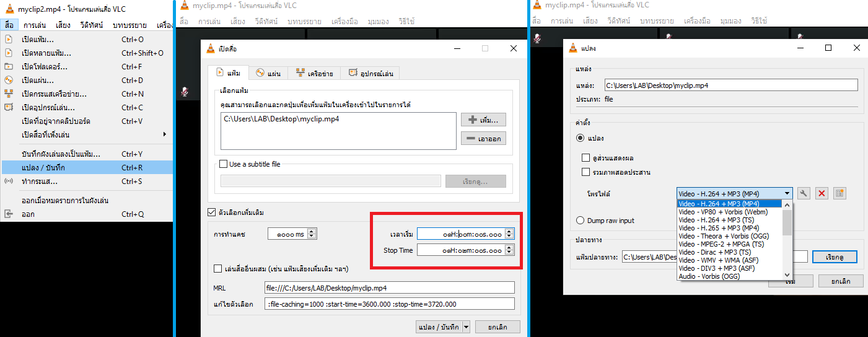
Task: Click the เพิ่ม... add file button
Action: coord(483,120)
